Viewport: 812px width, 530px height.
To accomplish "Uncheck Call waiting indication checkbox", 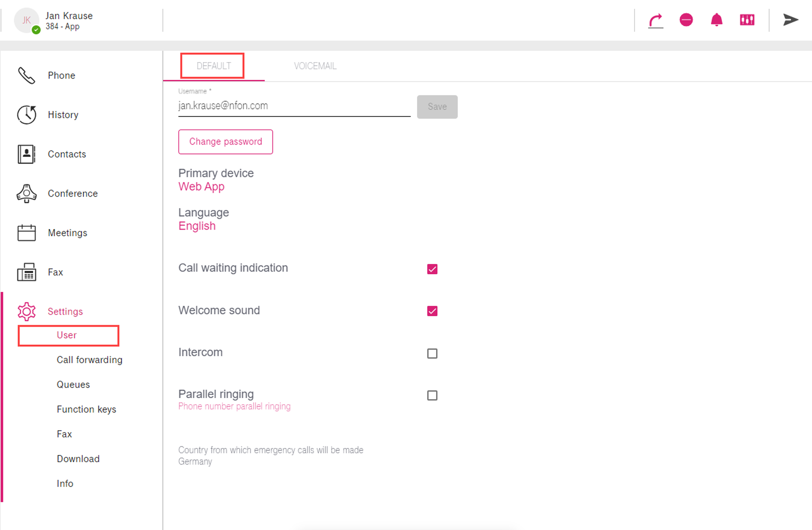I will (432, 269).
